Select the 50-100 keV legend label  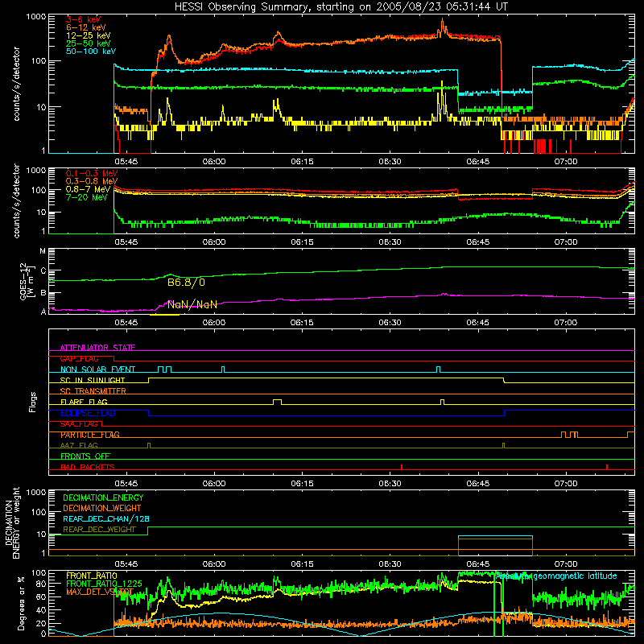coord(91,52)
